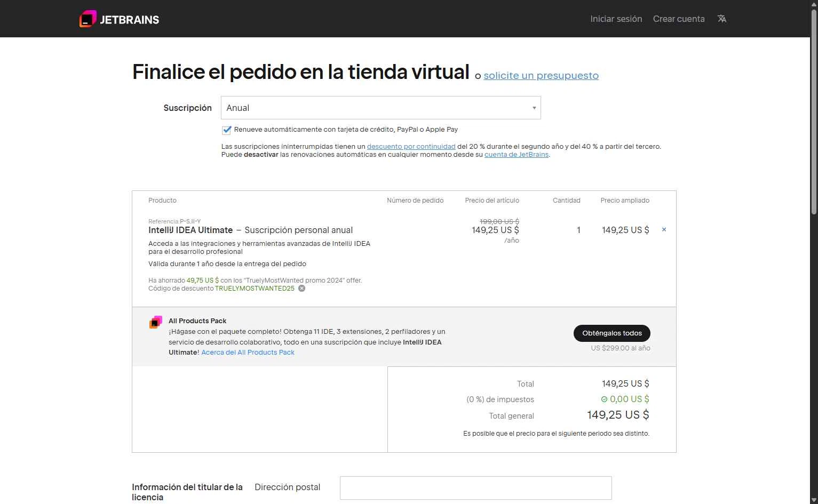Click the Obténgalos todos button
The width and height of the screenshot is (818, 504).
[x=612, y=333]
